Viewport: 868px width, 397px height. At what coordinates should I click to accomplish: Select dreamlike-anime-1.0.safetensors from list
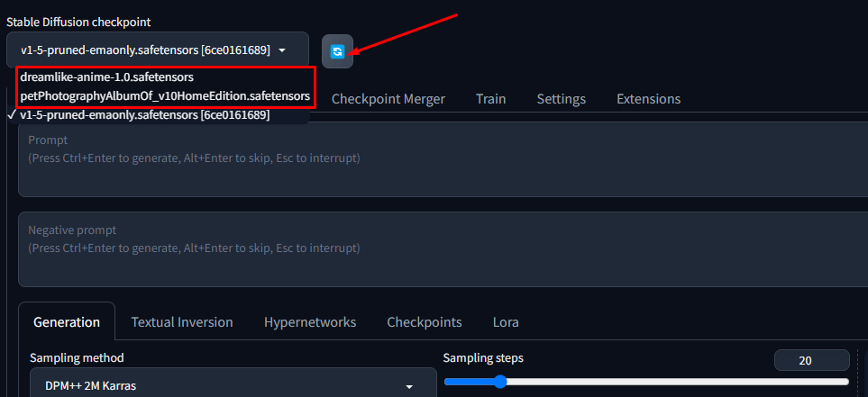pyautogui.click(x=106, y=77)
